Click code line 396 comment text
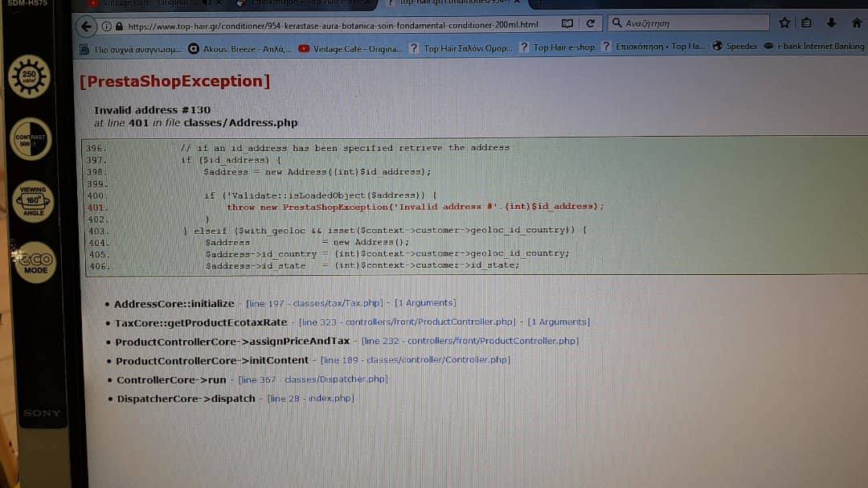This screenshot has height=488, width=868. click(344, 148)
